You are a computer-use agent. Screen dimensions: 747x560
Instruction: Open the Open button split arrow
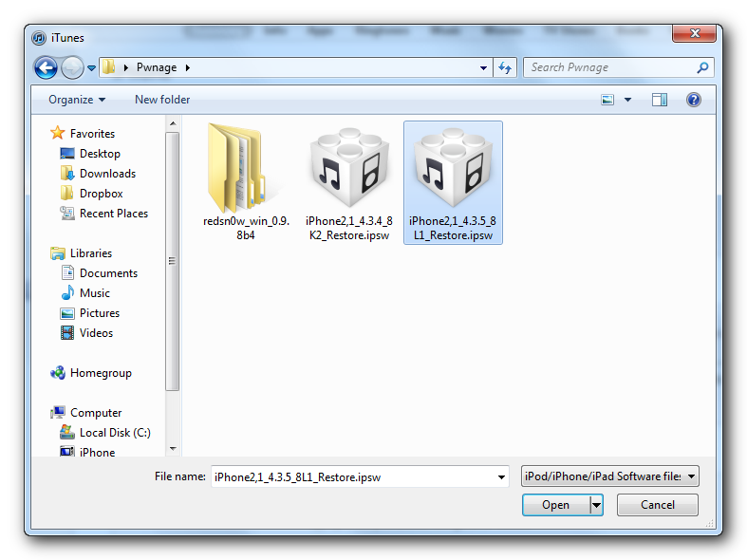tap(596, 505)
